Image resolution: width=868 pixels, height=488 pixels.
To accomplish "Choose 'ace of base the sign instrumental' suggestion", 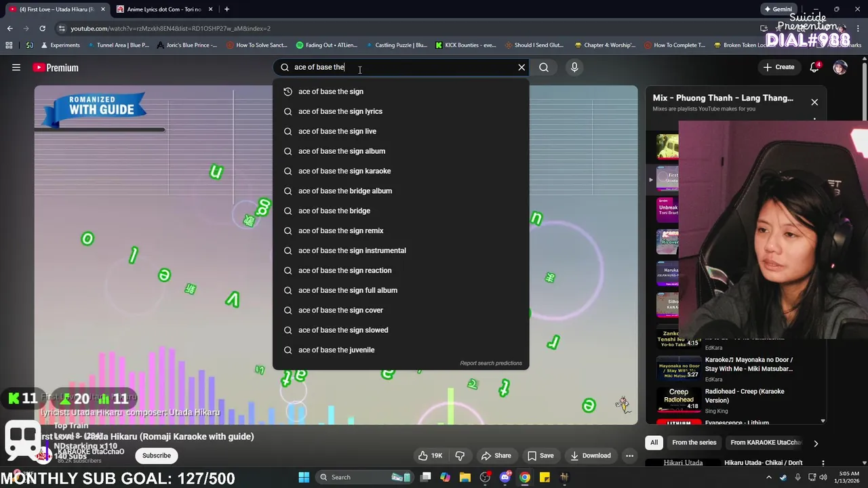I will pos(400,250).
